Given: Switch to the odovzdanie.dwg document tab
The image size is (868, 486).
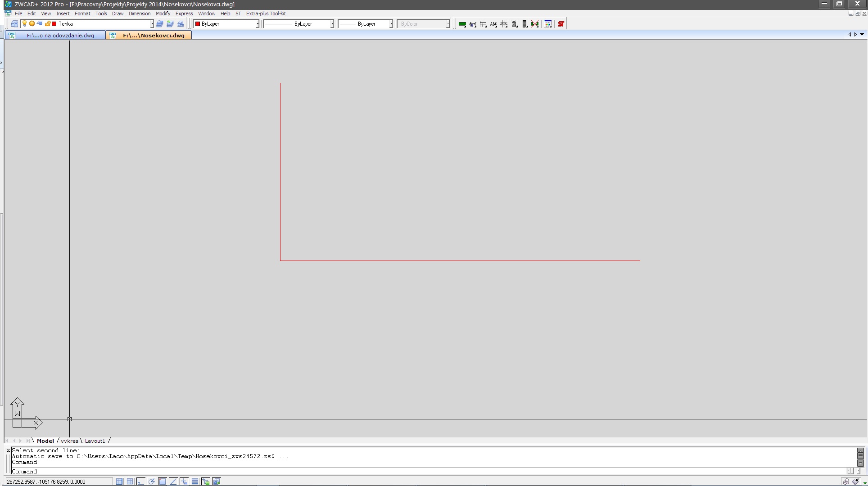Looking at the screenshot, I should tap(60, 36).
